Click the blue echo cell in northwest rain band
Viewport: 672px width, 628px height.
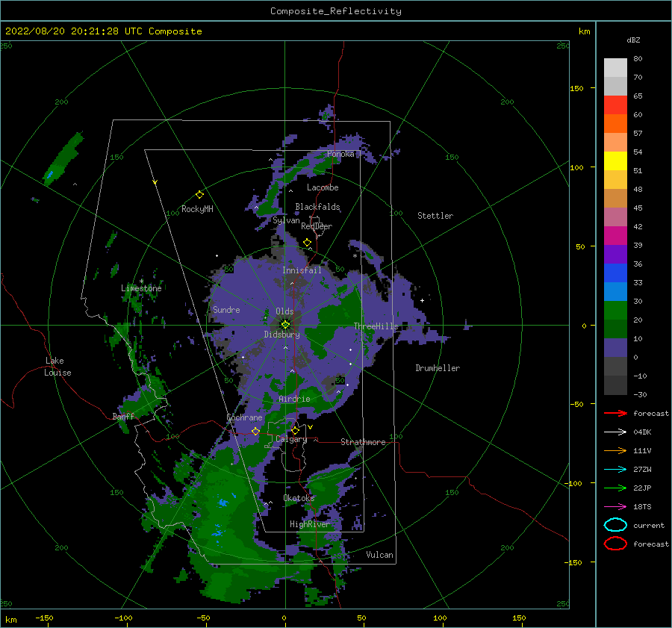[x=50, y=175]
